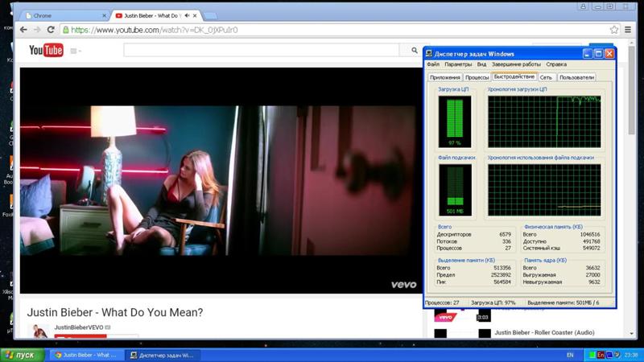Open the пуск Start button
The image size is (644, 362).
click(23, 355)
